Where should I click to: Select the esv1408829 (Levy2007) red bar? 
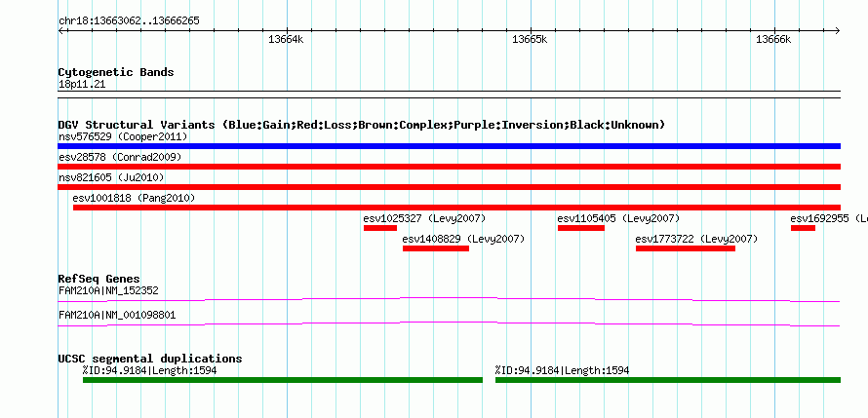pos(436,248)
